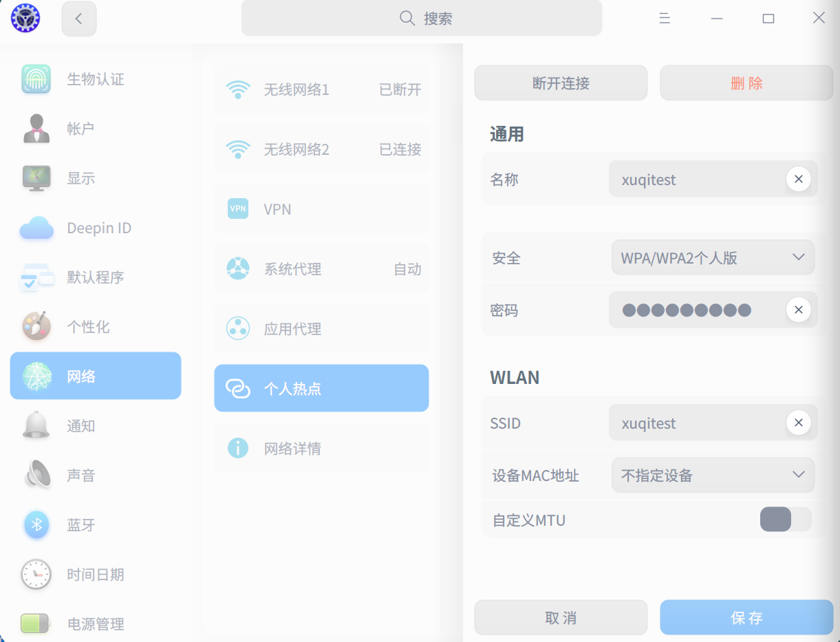The image size is (840, 642).
Task: Click the 蓝牙 Bluetooth icon
Action: click(36, 525)
